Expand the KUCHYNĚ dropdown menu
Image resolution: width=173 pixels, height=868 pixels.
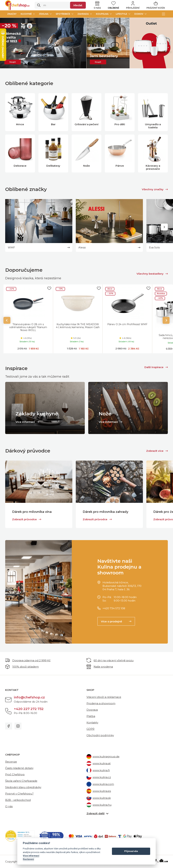pos(28,14)
